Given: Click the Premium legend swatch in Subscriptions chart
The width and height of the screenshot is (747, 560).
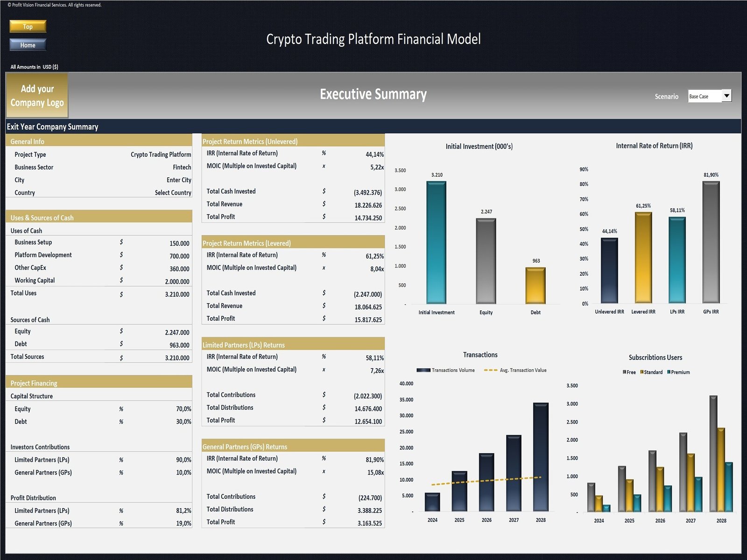Looking at the screenshot, I should tap(669, 372).
